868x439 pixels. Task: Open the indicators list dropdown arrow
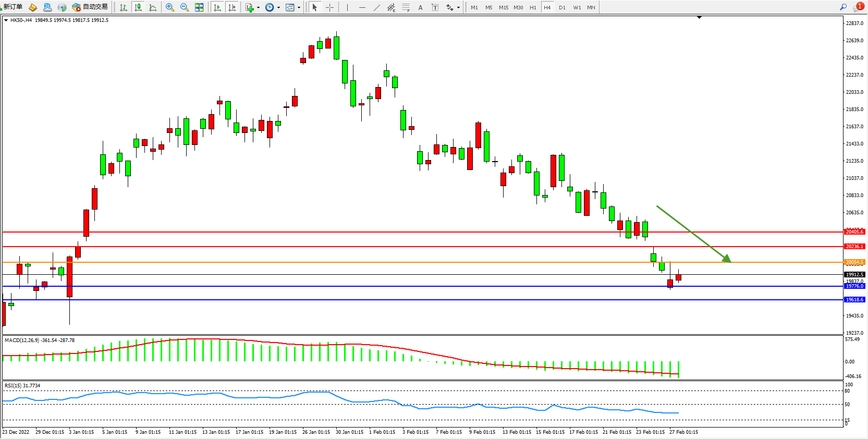click(x=258, y=7)
